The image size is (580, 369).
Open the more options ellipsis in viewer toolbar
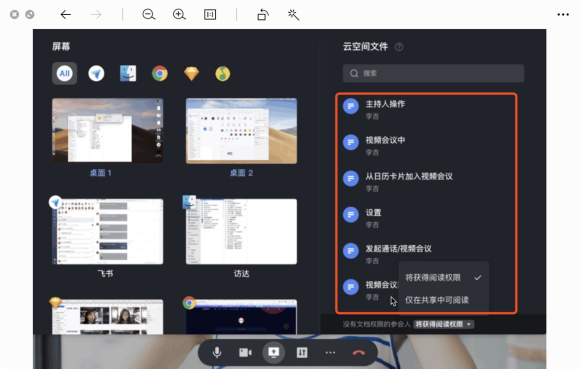(x=563, y=14)
